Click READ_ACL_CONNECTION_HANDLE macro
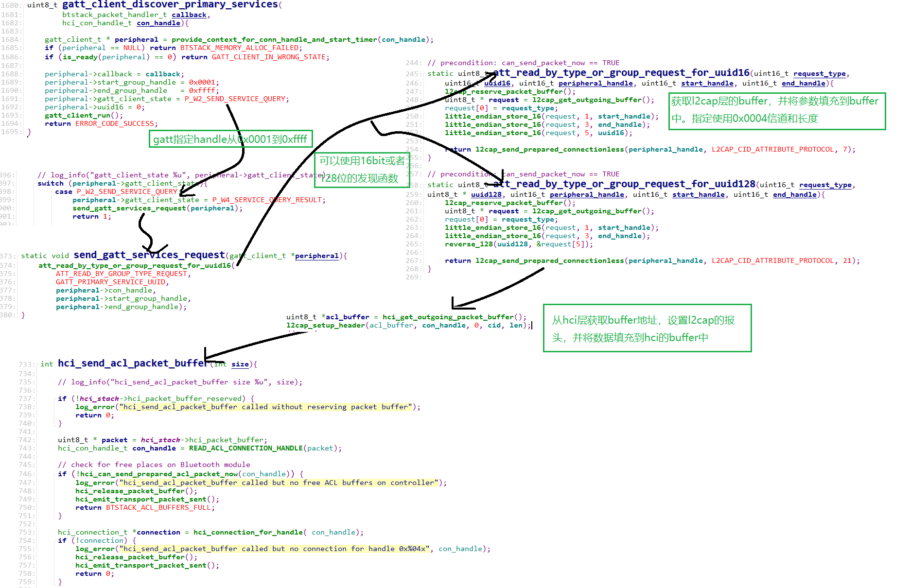This screenshot has width=910, height=588. 245,449
